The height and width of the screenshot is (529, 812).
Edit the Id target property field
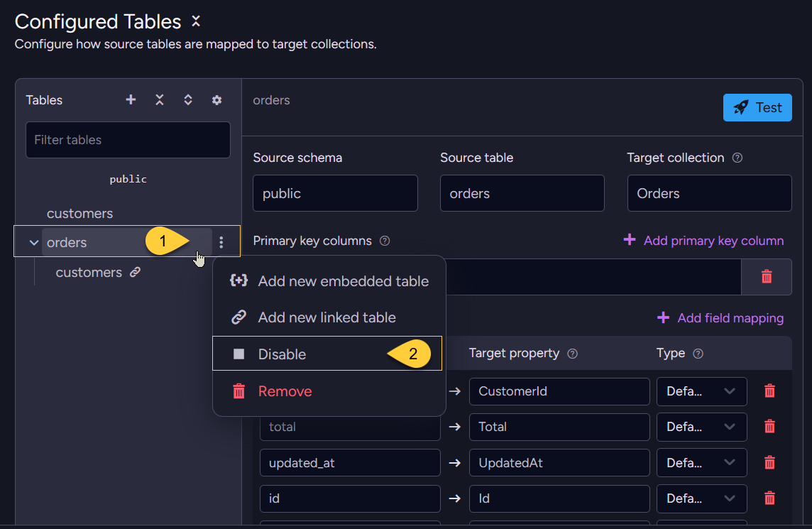click(559, 498)
